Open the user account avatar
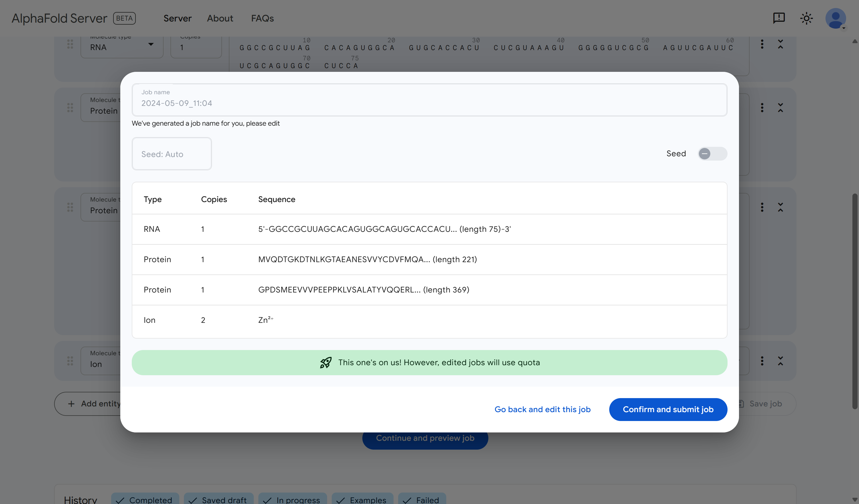This screenshot has height=504, width=859. (835, 18)
